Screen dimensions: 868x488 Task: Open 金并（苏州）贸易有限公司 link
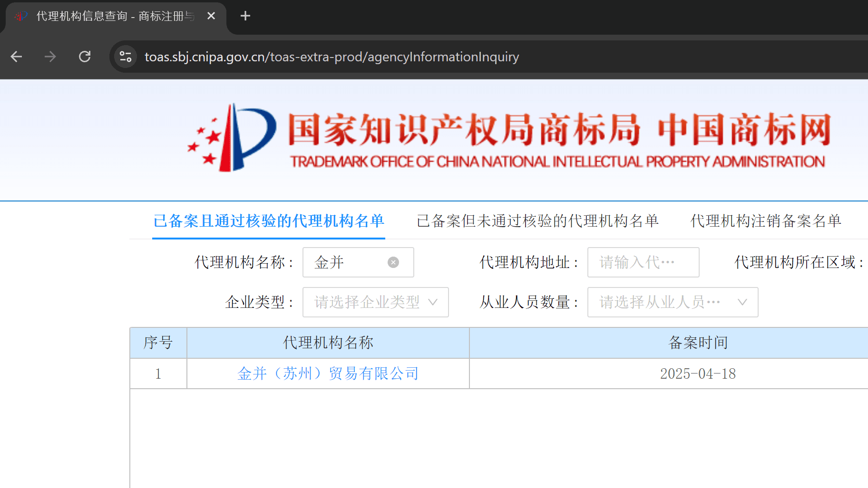328,373
